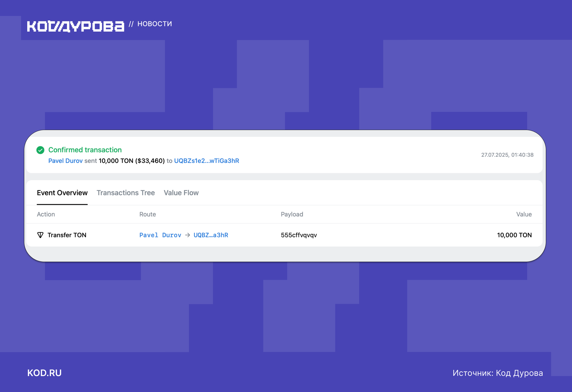The height and width of the screenshot is (392, 572).
Task: Click the Confirmed transaction heading
Action: click(x=85, y=150)
